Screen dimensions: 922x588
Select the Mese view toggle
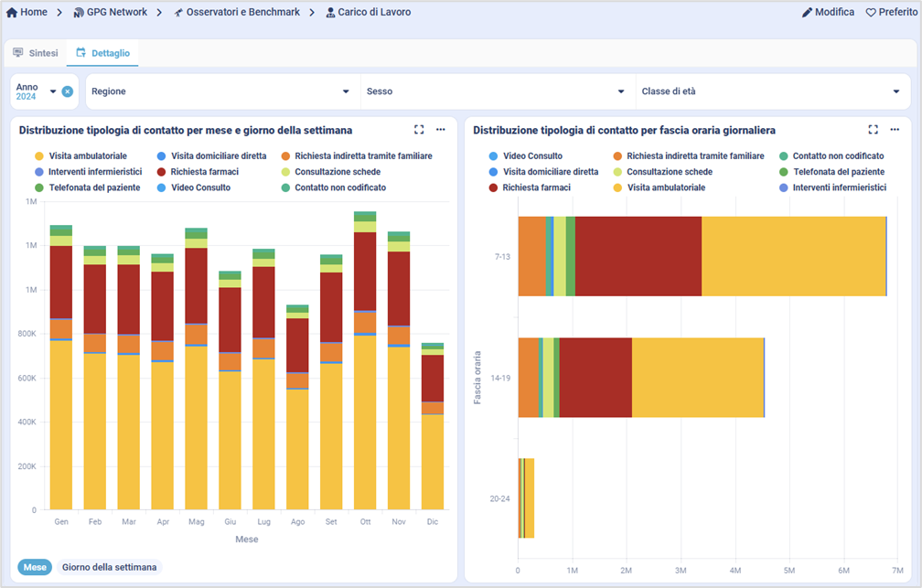35,567
